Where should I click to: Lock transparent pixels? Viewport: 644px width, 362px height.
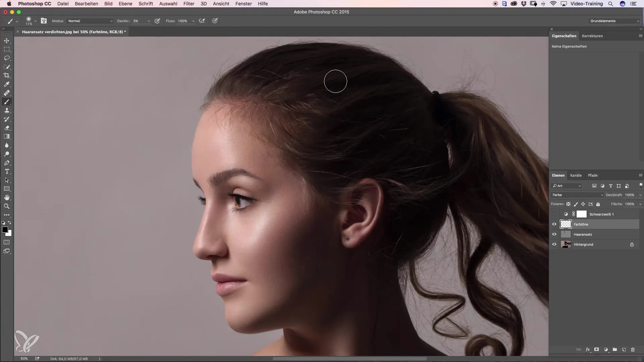[x=568, y=204]
